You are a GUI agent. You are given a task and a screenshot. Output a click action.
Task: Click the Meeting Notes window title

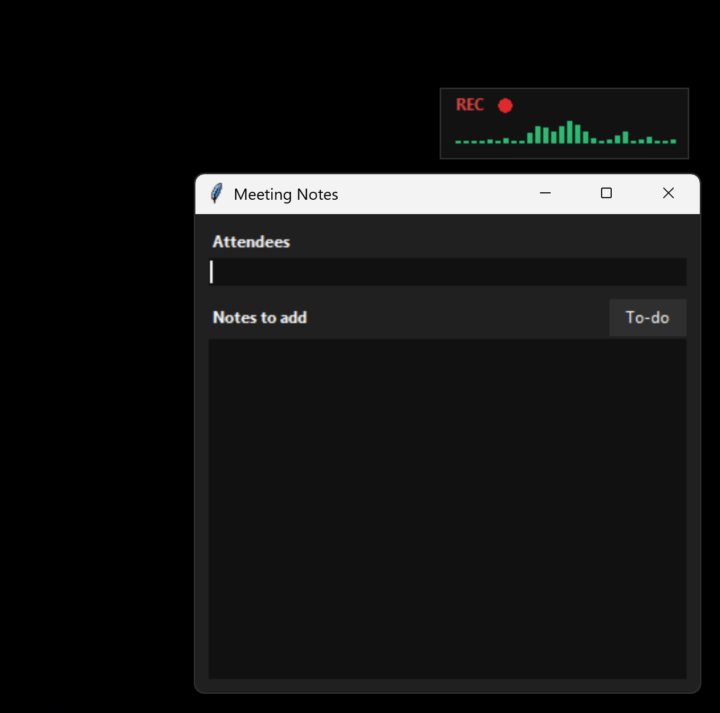[x=286, y=195]
